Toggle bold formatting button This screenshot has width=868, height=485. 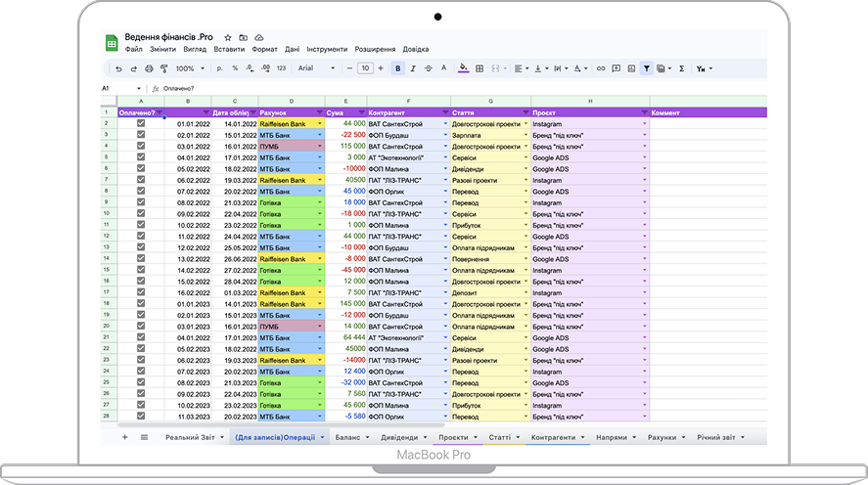397,68
